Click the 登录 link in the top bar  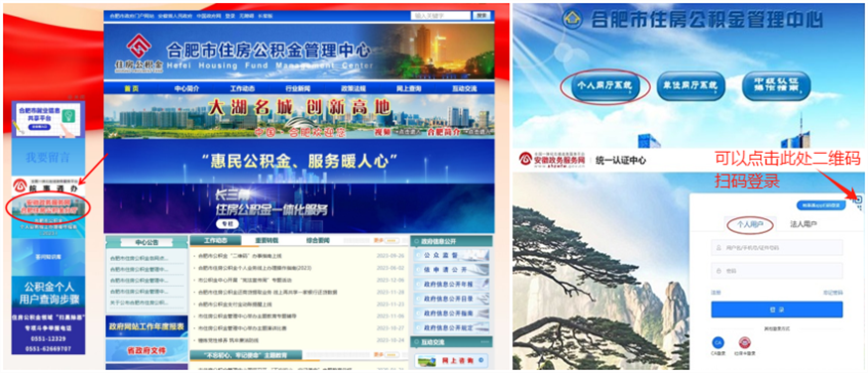230,16
